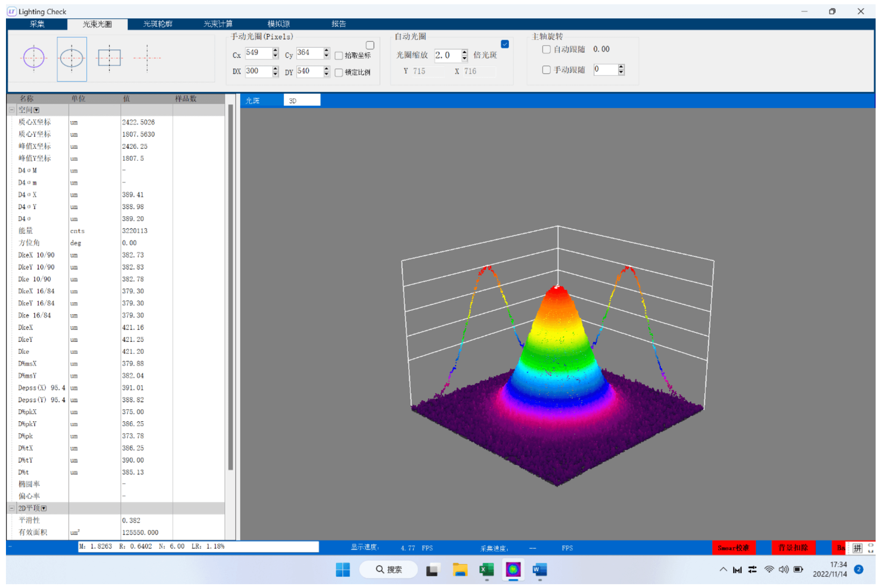882x588 pixels.
Task: Enable the 锁定比例 checkbox
Action: (x=339, y=73)
